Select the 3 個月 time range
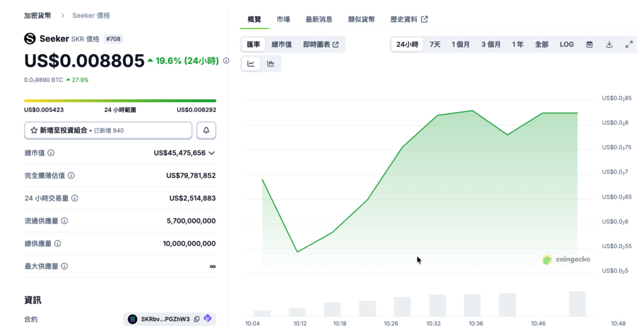 pos(491,45)
